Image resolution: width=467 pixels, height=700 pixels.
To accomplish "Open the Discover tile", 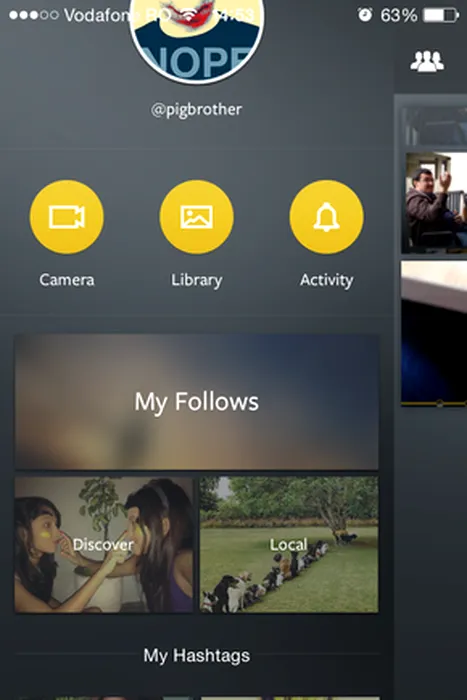I will (104, 544).
